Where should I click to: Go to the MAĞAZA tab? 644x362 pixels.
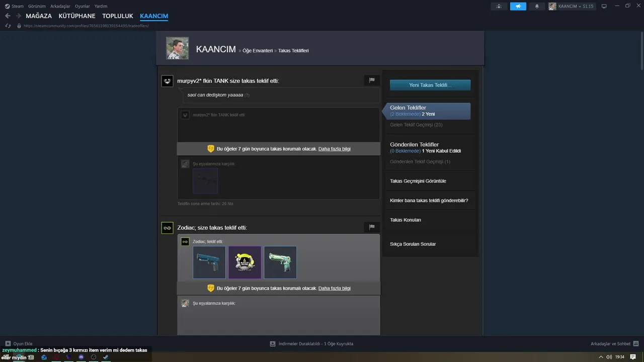click(39, 16)
